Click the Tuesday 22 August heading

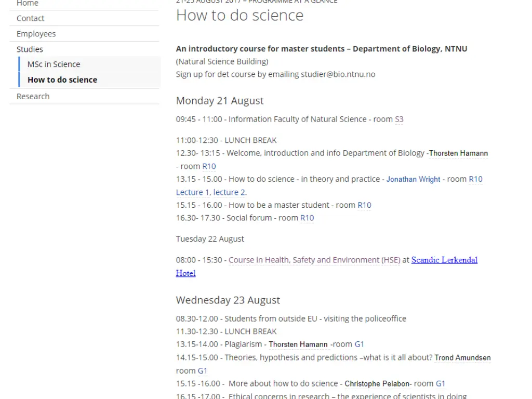[x=210, y=239]
